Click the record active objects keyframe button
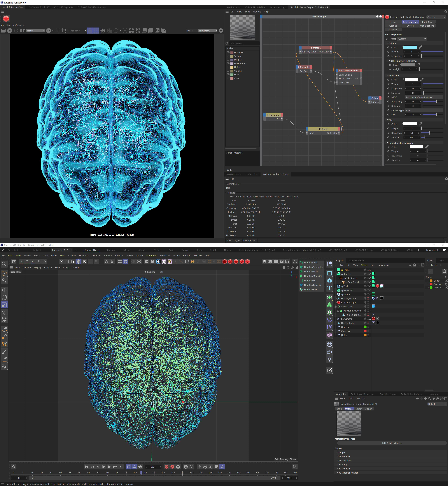 coord(167,467)
